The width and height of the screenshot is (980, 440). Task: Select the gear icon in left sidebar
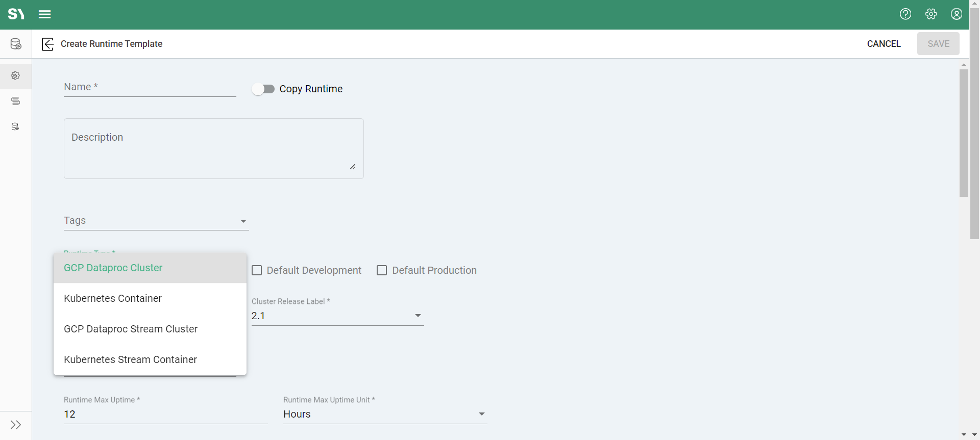tap(16, 75)
